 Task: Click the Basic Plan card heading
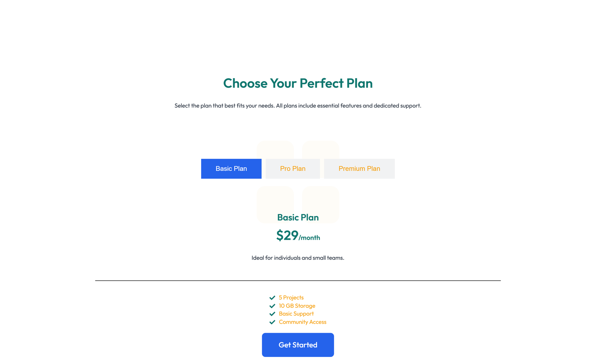coord(298,217)
